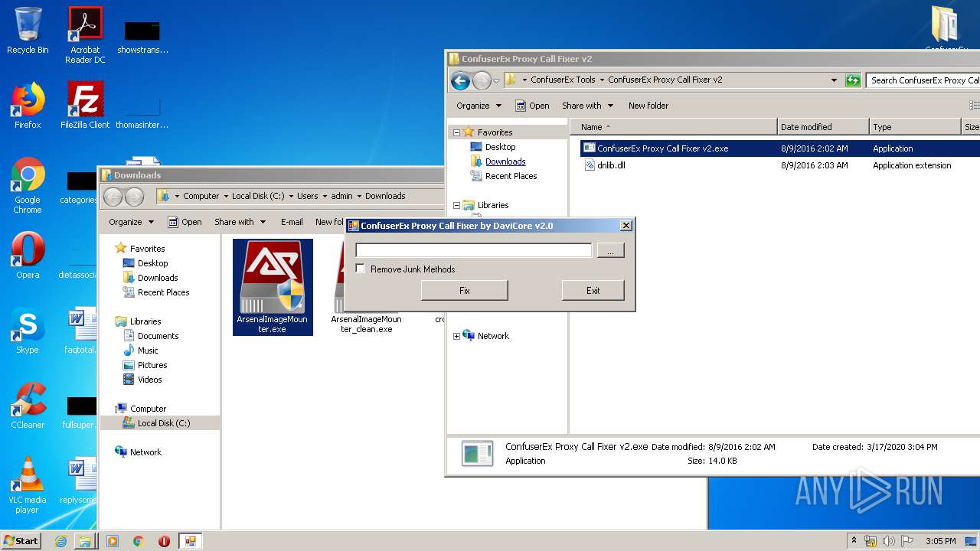Click the browse (...) button for the file path

pos(610,250)
